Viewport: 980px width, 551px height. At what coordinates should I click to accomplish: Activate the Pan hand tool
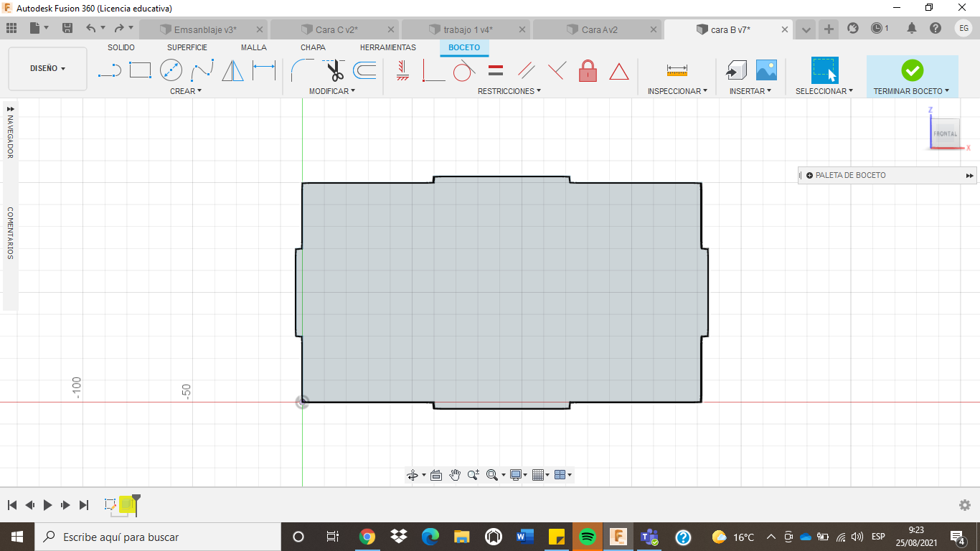[x=455, y=475]
